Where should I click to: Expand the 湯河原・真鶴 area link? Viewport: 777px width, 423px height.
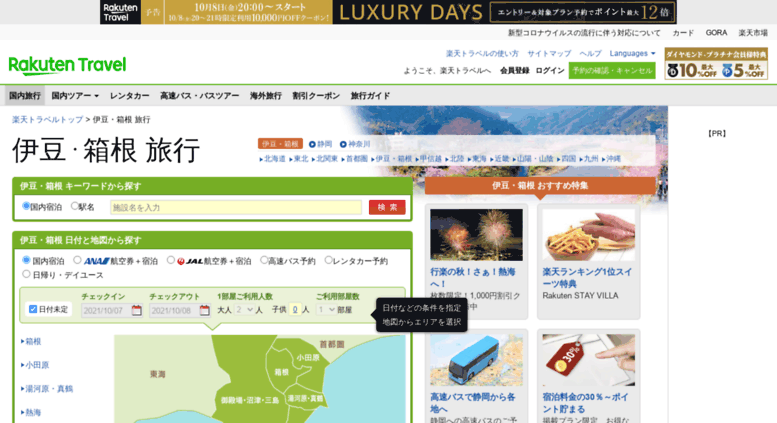click(47, 389)
